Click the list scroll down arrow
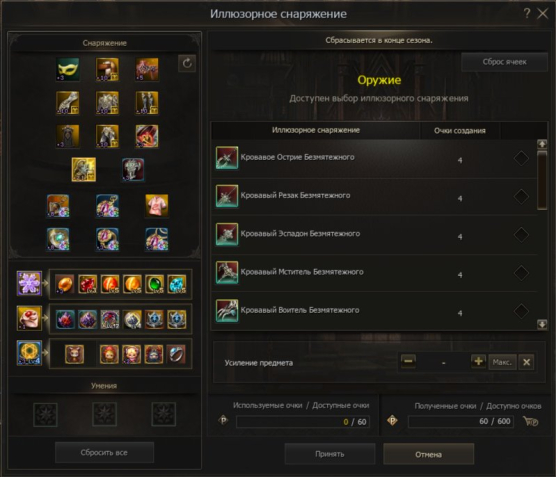This screenshot has width=556, height=477. 542,324
